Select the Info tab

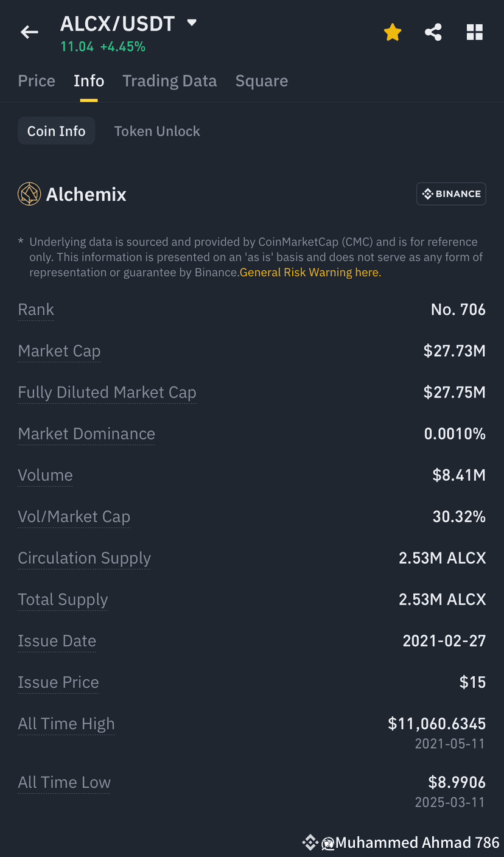click(89, 81)
